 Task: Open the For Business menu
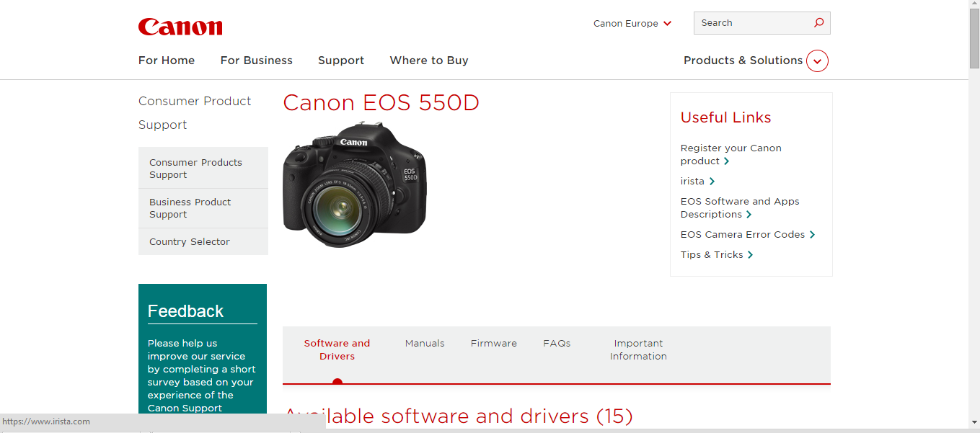point(257,61)
